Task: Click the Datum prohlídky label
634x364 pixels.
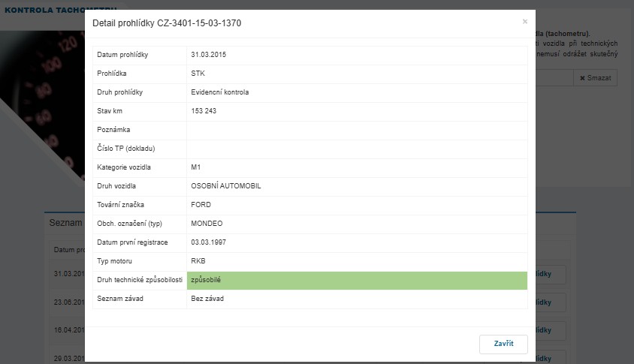Action: coord(122,55)
